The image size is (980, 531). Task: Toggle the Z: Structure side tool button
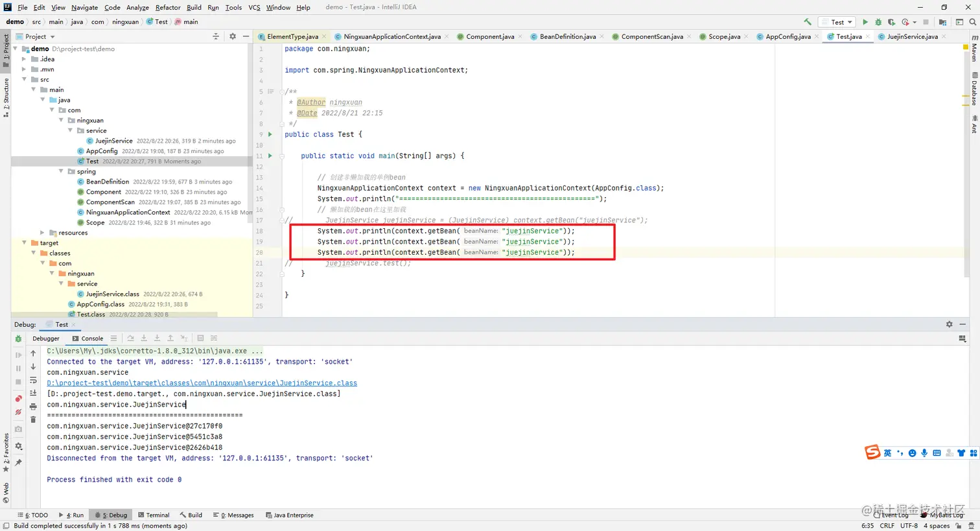coord(6,97)
